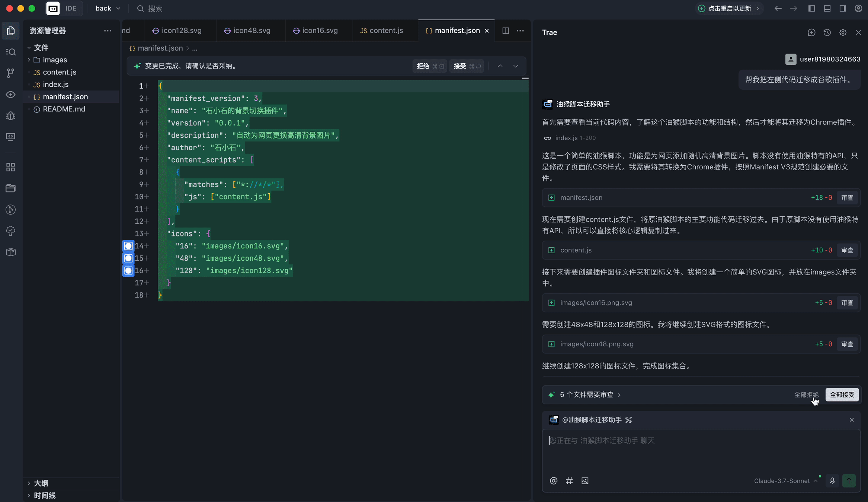Open the extensions grid icon in sidebar
The height and width of the screenshot is (502, 868).
point(11,167)
